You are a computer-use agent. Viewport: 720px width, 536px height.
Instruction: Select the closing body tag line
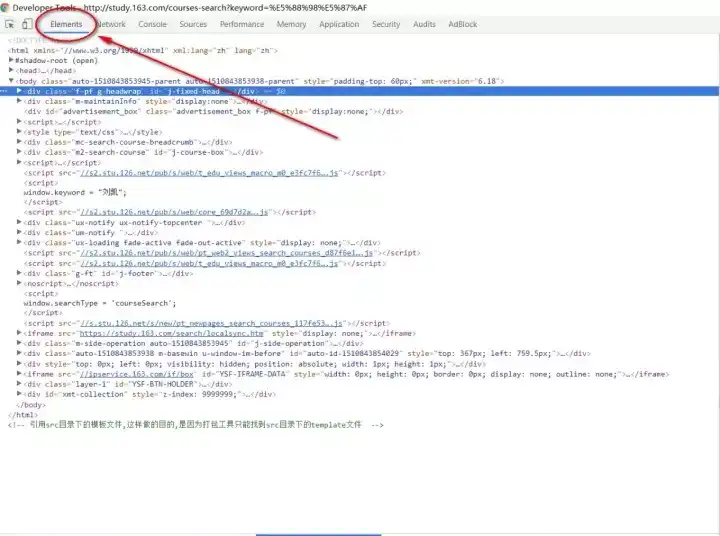(31, 405)
